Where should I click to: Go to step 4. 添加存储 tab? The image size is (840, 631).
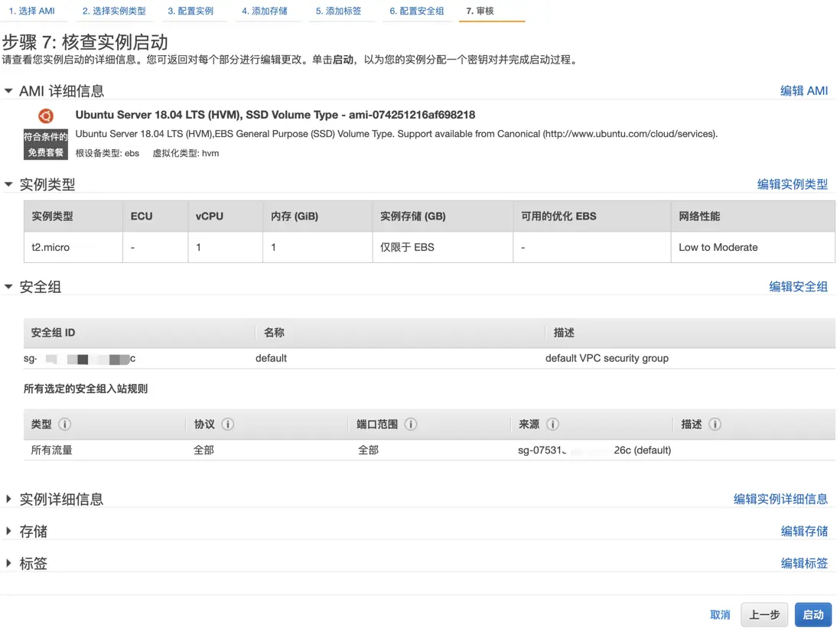pyautogui.click(x=265, y=11)
